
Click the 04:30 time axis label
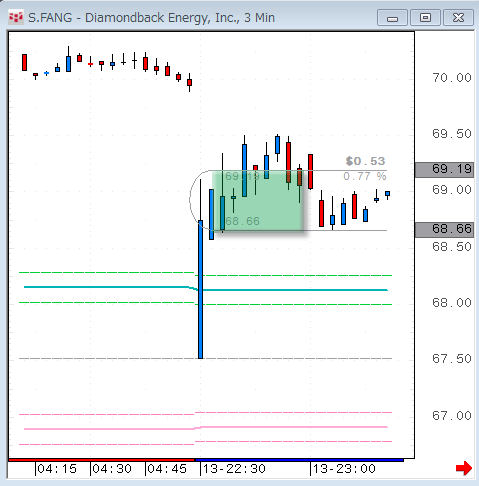click(x=112, y=469)
